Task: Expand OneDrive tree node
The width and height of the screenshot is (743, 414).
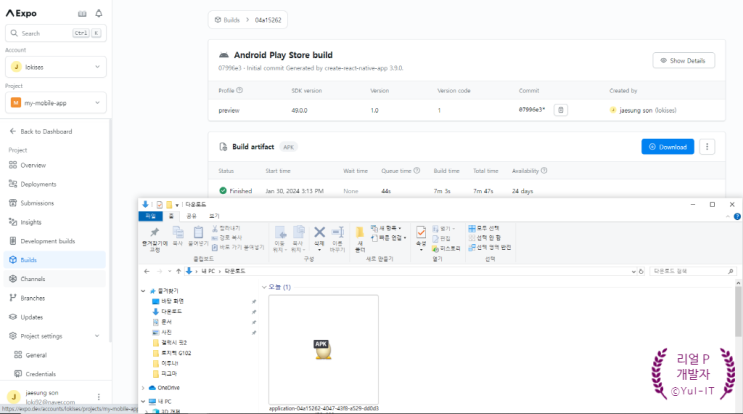Action: [143, 388]
